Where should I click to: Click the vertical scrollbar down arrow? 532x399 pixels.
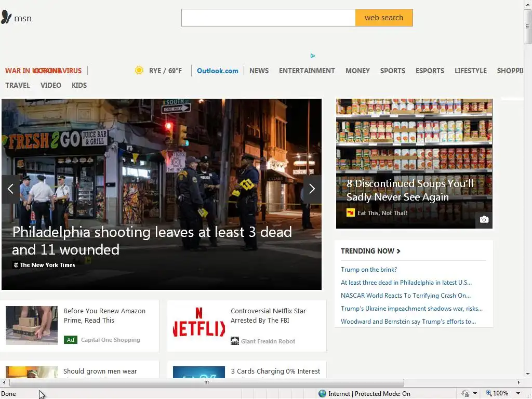coord(528,374)
